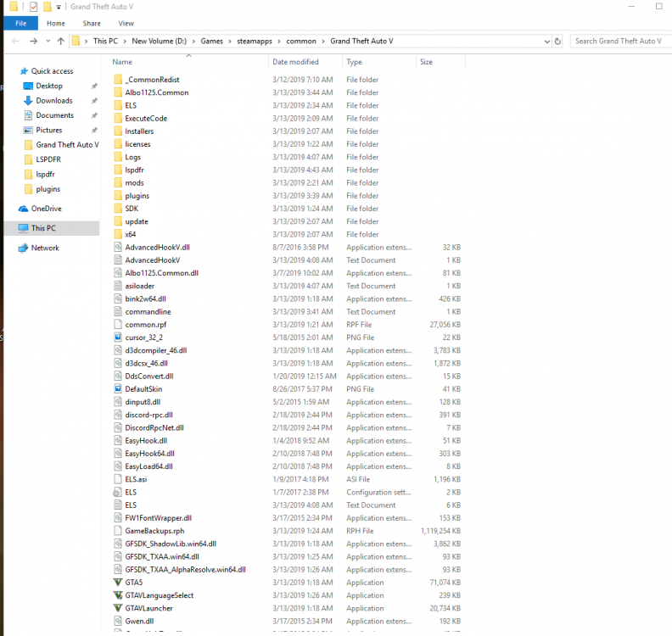Click the Search Grand Theft Auto V field
This screenshot has width=672, height=636.
[x=621, y=41]
